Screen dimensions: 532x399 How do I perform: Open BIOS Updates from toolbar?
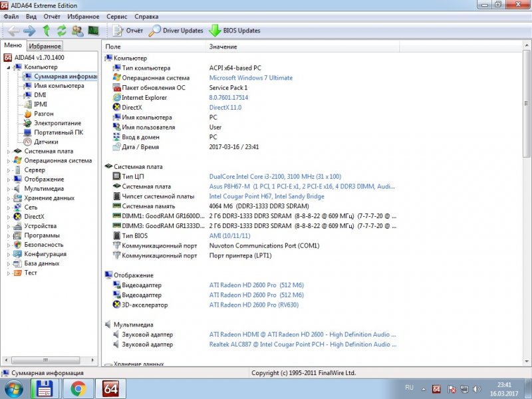tap(235, 31)
